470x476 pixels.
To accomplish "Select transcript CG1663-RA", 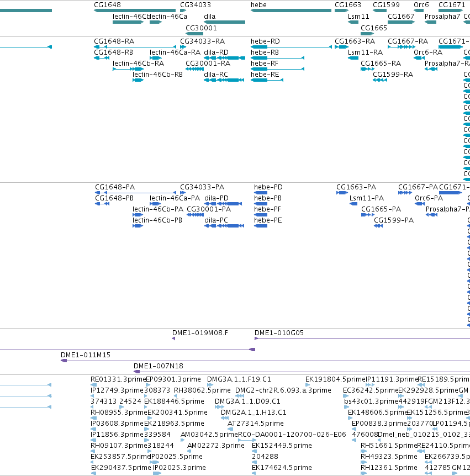I will click(x=355, y=41).
